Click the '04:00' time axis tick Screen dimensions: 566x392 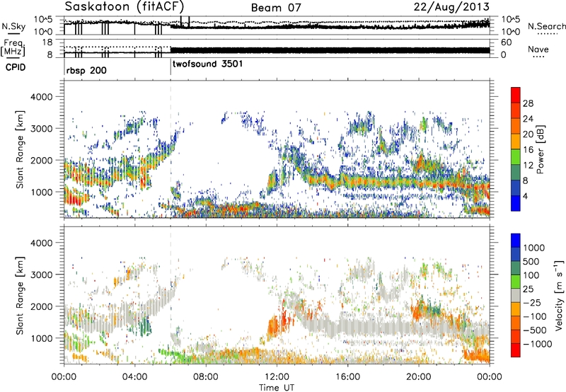click(135, 377)
